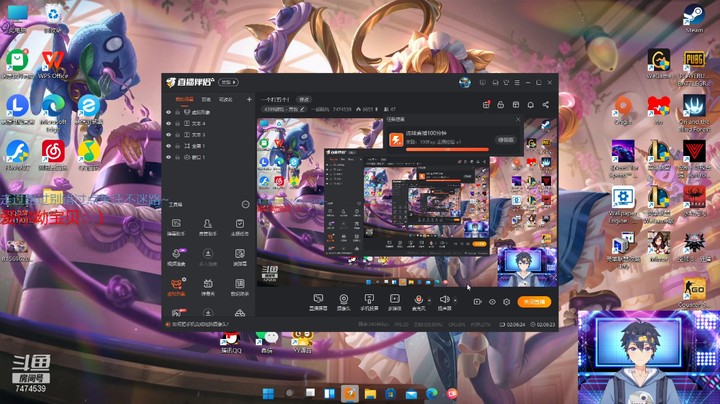Add a screen capture source from bottom bar

[x=318, y=302]
